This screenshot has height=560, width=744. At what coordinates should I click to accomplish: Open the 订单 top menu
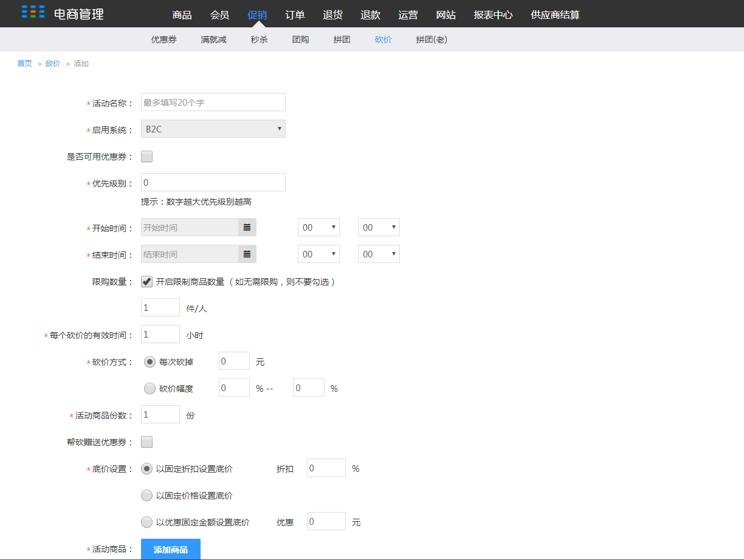point(295,15)
